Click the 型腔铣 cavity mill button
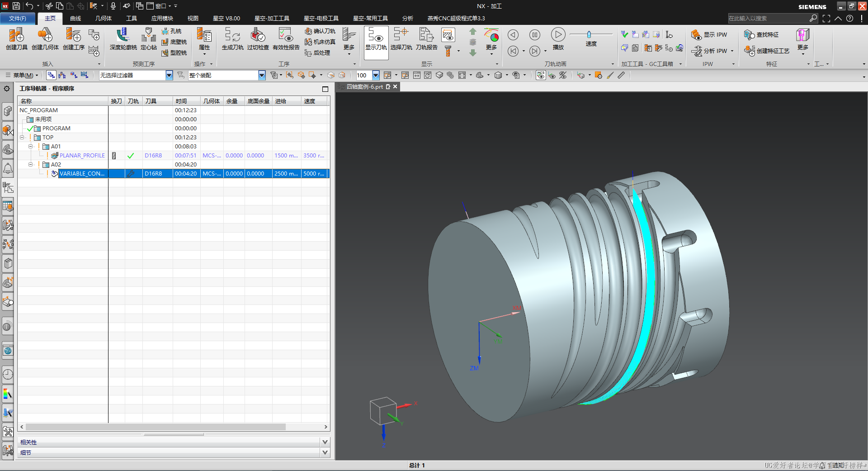This screenshot has height=471, width=868. tap(174, 52)
